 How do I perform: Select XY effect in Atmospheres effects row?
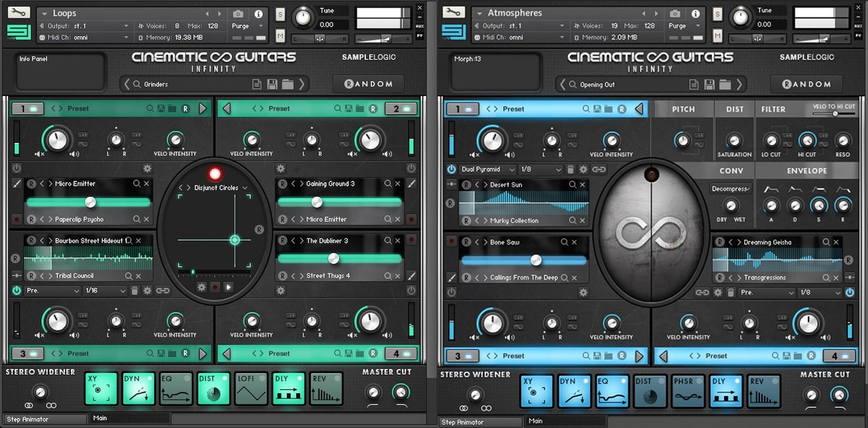pyautogui.click(x=537, y=391)
